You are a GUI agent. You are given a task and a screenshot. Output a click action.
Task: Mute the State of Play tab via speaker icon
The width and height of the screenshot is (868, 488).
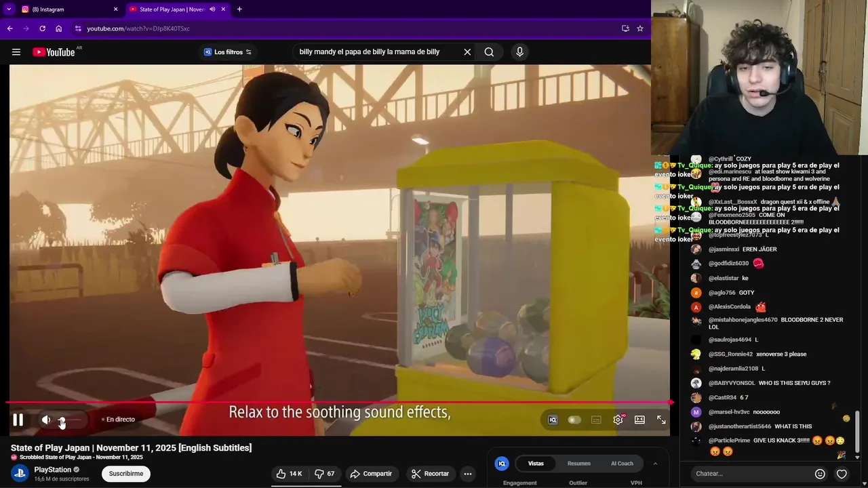coord(212,9)
